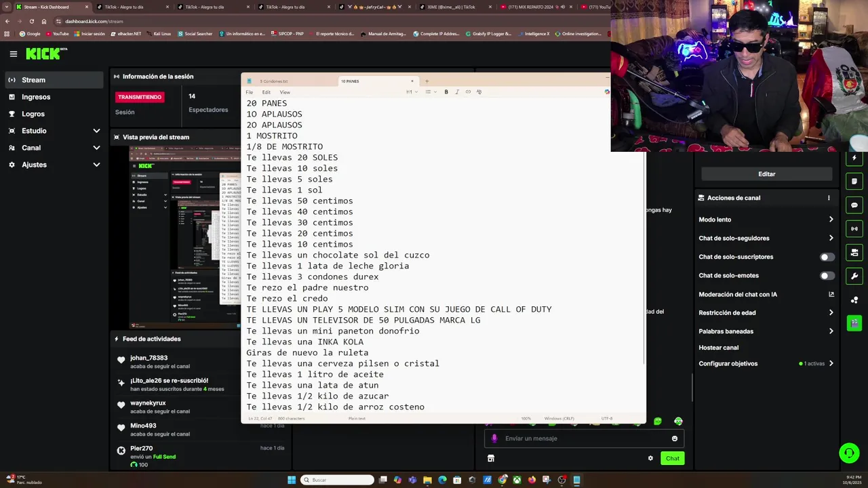Open the green support headset button
Viewport: 868px width, 488px height.
coord(848,452)
